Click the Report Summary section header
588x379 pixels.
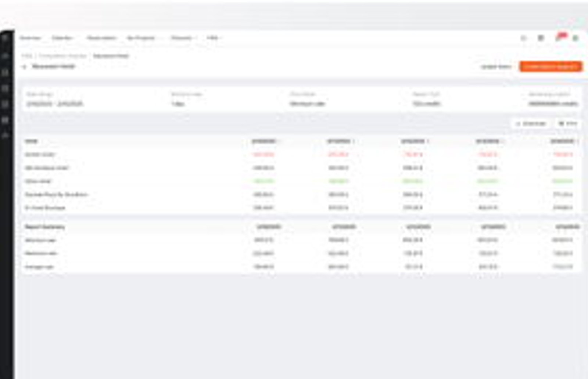pos(45,227)
